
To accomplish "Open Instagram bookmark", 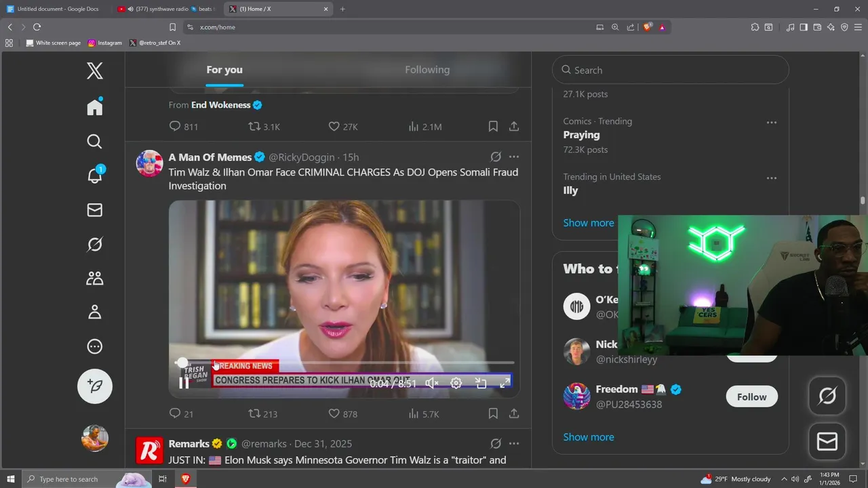I will 105,43.
